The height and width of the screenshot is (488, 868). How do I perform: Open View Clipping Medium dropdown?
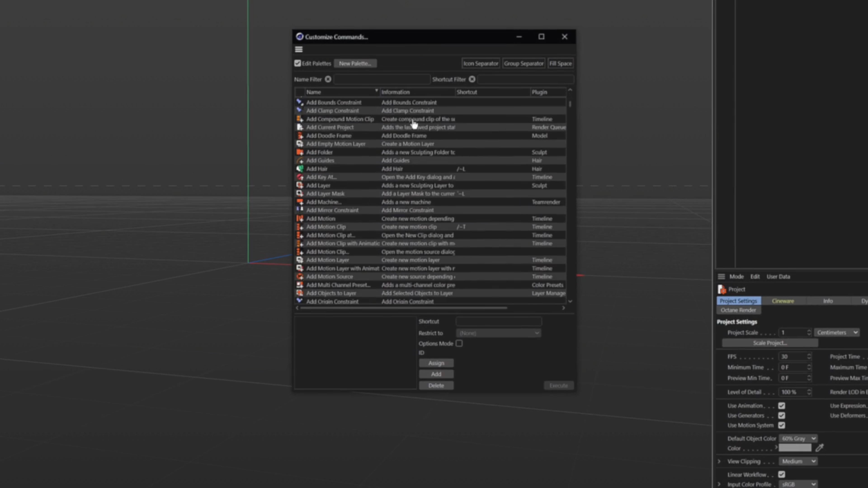798,461
